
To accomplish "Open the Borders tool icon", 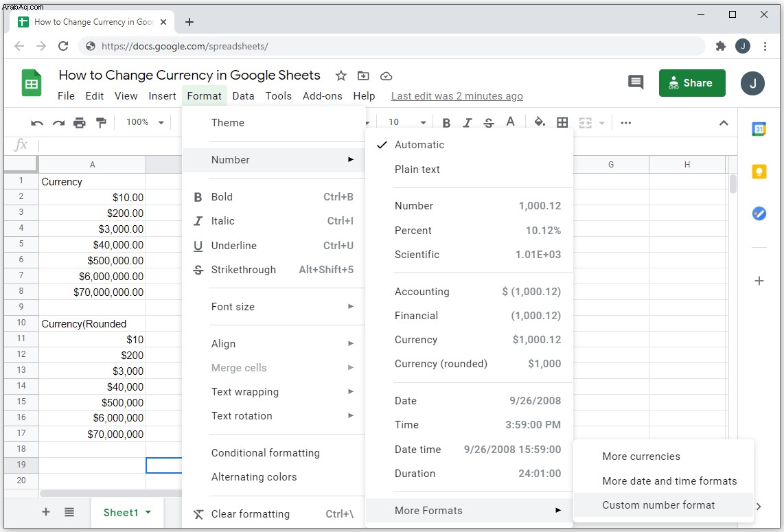I will pos(562,122).
